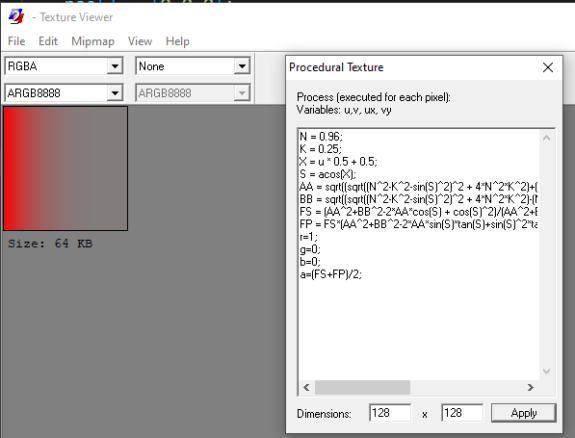This screenshot has width=575, height=438.
Task: Click the code box scroll-down arrow
Action: [x=546, y=371]
